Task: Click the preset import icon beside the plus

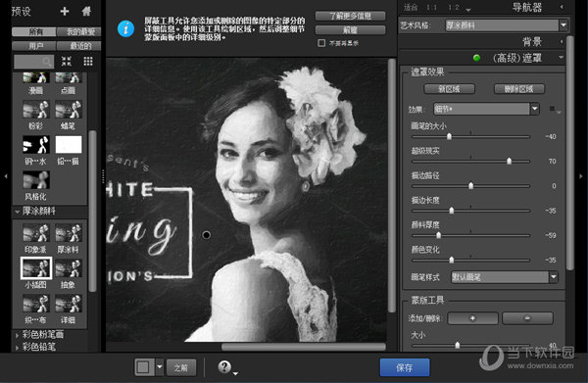Action: (x=86, y=11)
